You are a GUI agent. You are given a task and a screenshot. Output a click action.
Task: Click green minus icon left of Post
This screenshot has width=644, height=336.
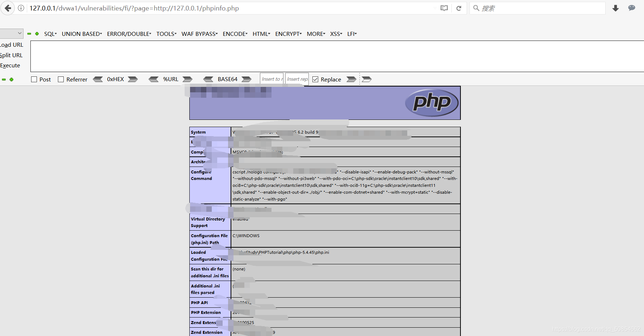[x=4, y=79]
